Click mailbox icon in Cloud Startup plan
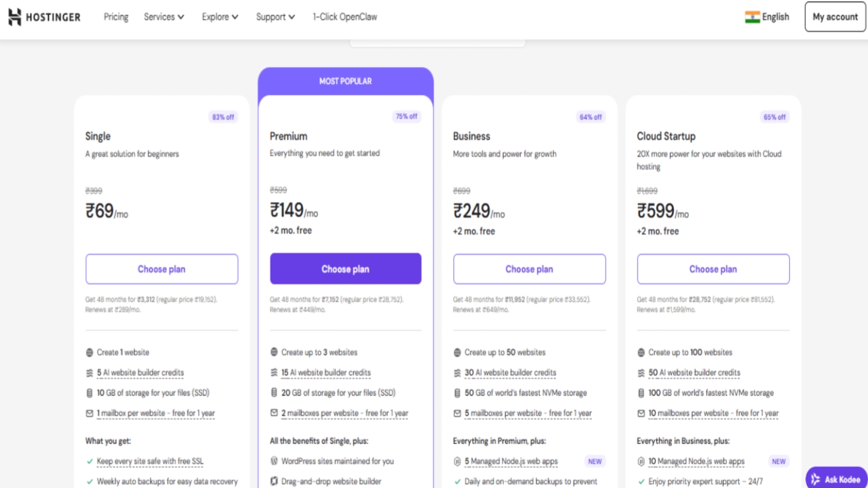The height and width of the screenshot is (488, 868). 641,413
